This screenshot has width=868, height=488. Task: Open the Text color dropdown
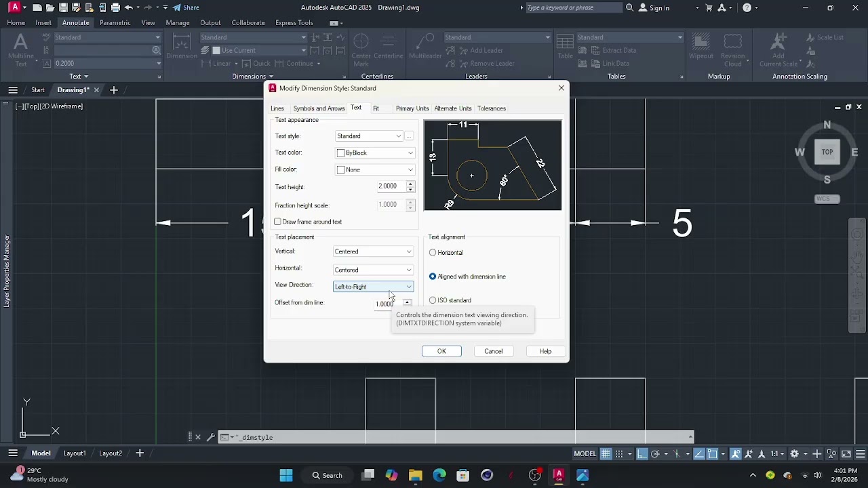(374, 153)
